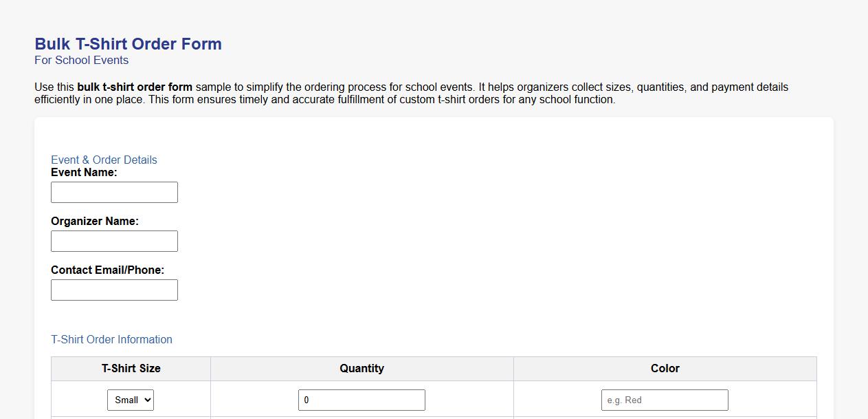Click the Color column header

coord(664,368)
